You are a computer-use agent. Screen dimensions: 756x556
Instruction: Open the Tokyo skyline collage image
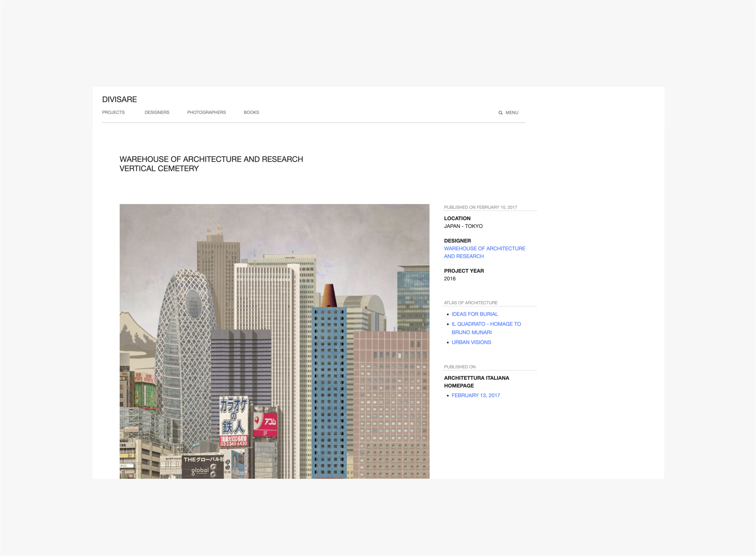[x=274, y=341]
